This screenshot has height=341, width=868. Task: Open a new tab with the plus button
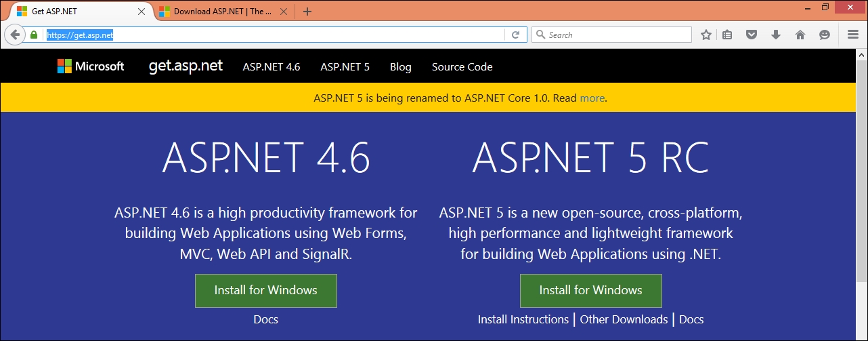(307, 12)
